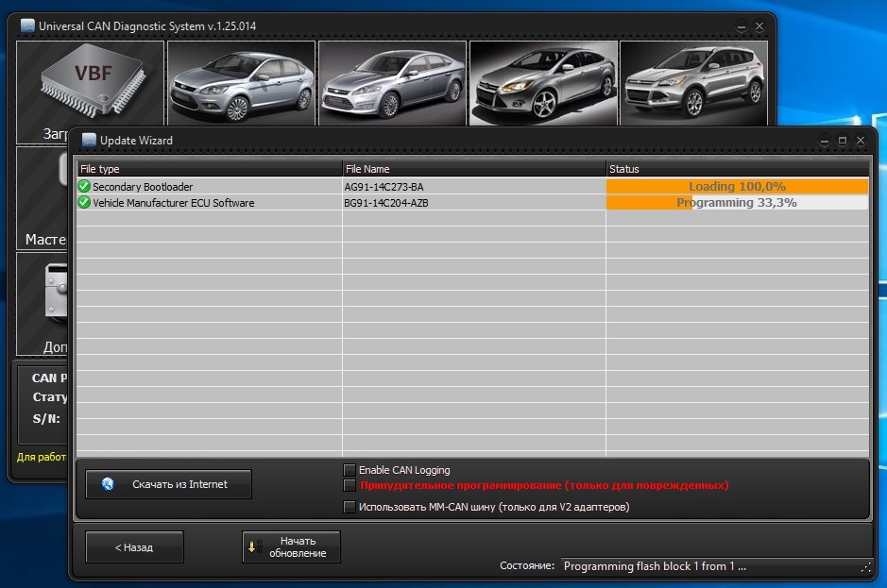Enable CAN Logging checkbox
887x588 pixels.
(x=350, y=470)
